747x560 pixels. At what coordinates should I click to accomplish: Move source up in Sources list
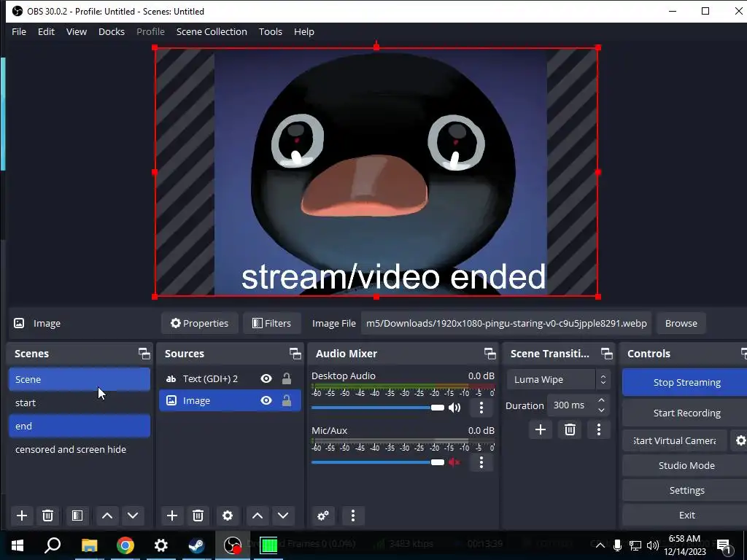click(258, 516)
